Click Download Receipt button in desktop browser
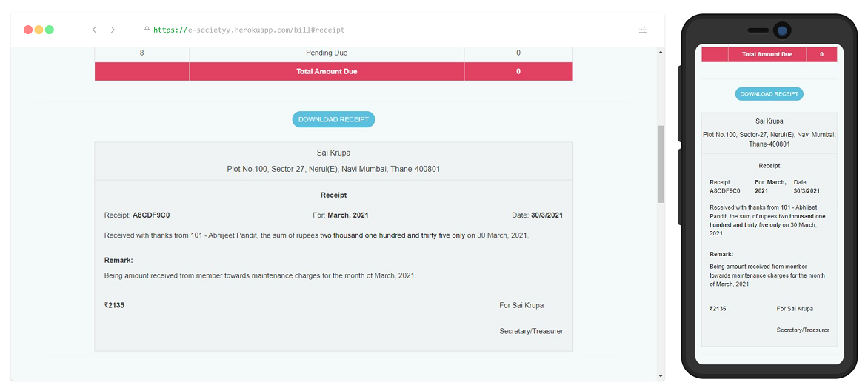Image resolution: width=868 pixels, height=391 pixels. (334, 119)
